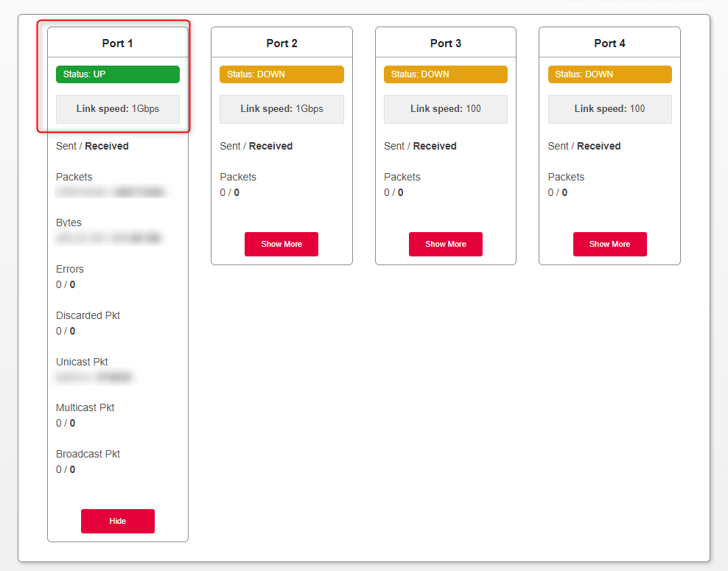This screenshot has width=728, height=571.
Task: Click Port 1's Link speed 1Gbps box
Action: point(118,109)
